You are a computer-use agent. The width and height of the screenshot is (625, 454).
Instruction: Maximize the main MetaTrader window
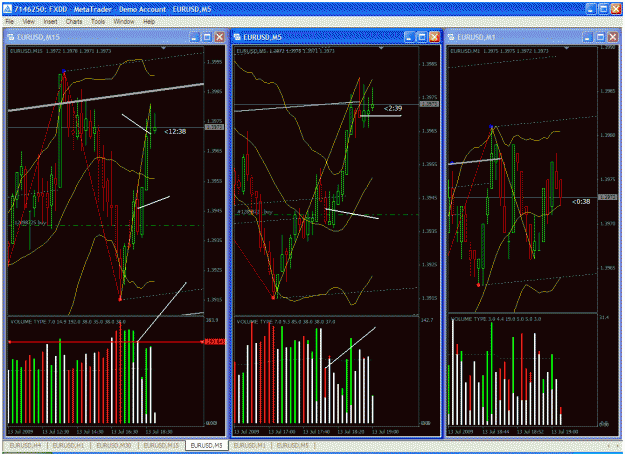(603, 9)
